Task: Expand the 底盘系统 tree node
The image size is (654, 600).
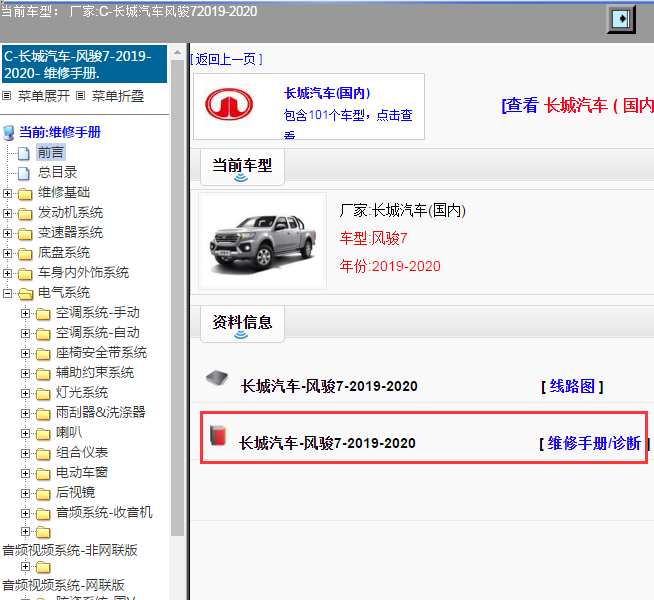Action: pos(7,254)
